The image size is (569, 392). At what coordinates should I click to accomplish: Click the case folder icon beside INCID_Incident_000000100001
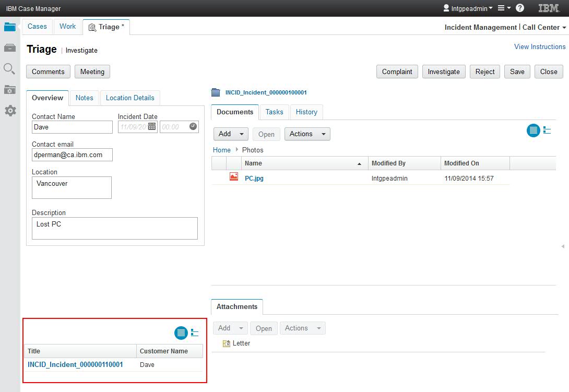pyautogui.click(x=216, y=92)
